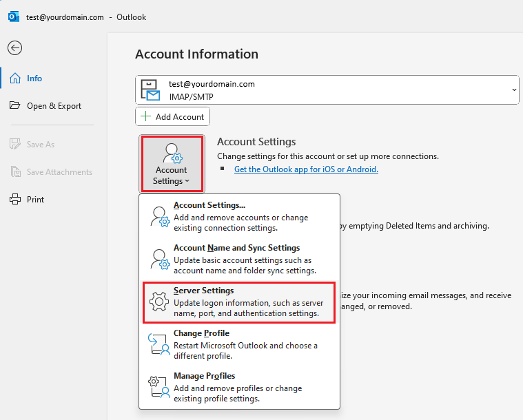Click the Change Profile icon

click(159, 344)
